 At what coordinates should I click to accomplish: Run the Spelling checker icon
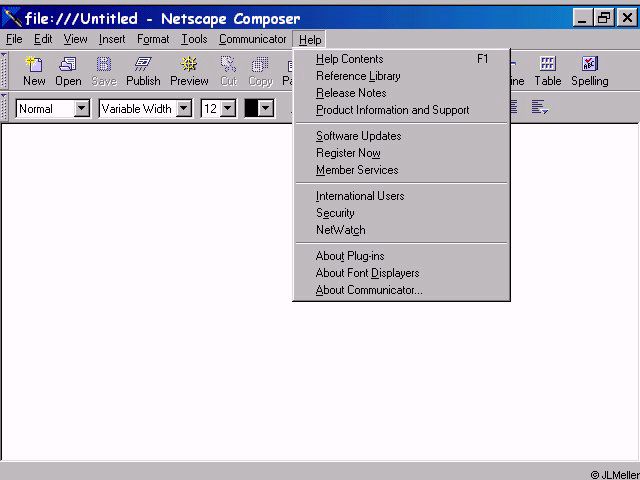(590, 71)
